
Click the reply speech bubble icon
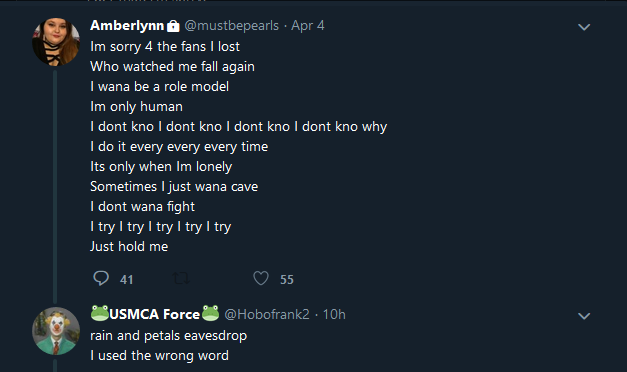(101, 278)
